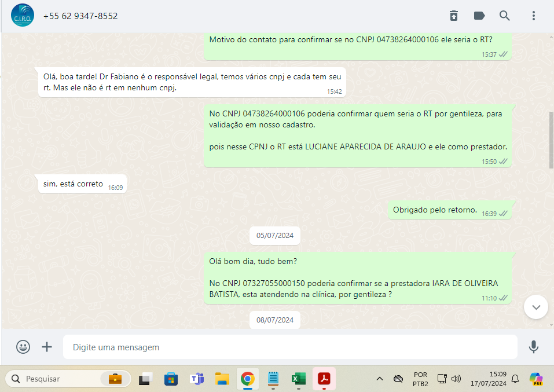Open the C.I.R.O contact profile picture
This screenshot has width=554, height=392.
pyautogui.click(x=23, y=15)
